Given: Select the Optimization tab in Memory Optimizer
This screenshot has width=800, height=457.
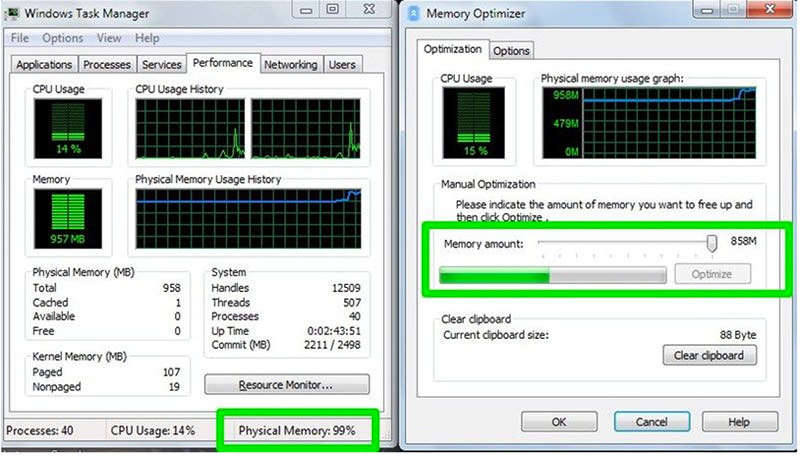Looking at the screenshot, I should (x=453, y=49).
